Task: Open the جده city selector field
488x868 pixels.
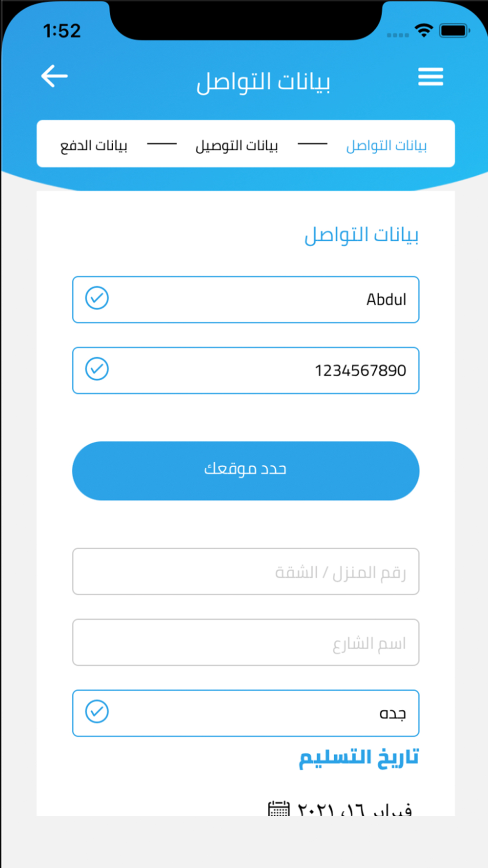Action: [x=245, y=713]
